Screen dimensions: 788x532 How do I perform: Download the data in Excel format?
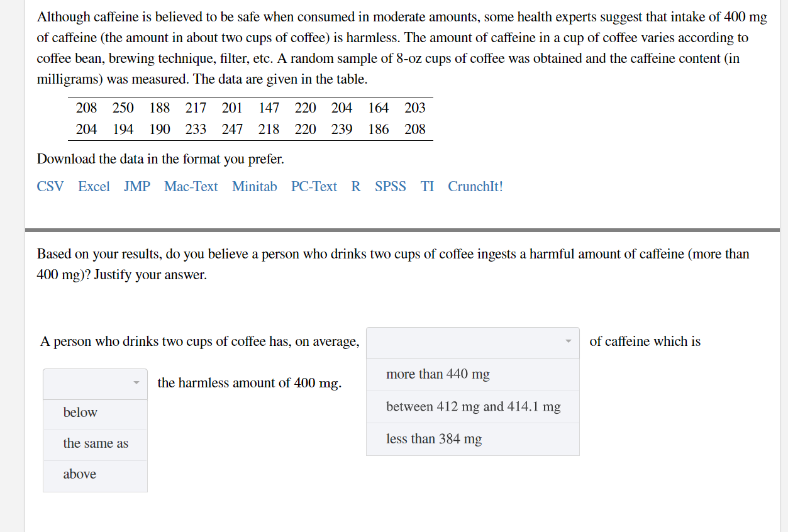94,186
